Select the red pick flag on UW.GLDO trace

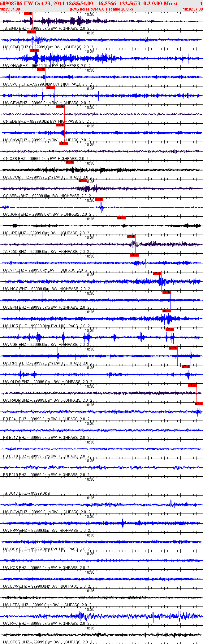186,367
